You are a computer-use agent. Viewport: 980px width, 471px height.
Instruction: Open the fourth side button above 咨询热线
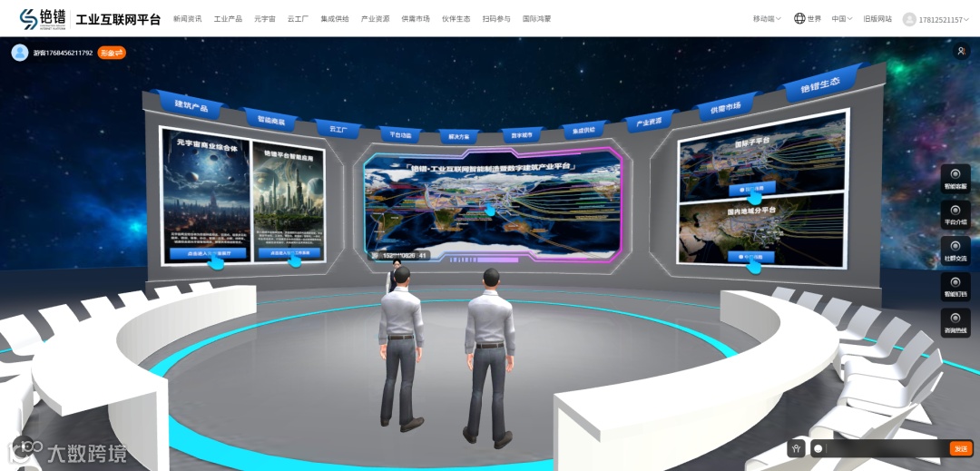[x=955, y=287]
